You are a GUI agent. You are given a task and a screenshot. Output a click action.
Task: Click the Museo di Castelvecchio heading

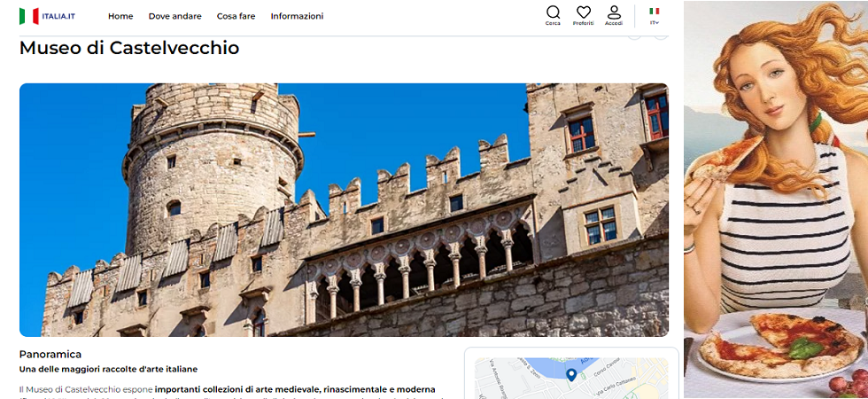tap(129, 48)
